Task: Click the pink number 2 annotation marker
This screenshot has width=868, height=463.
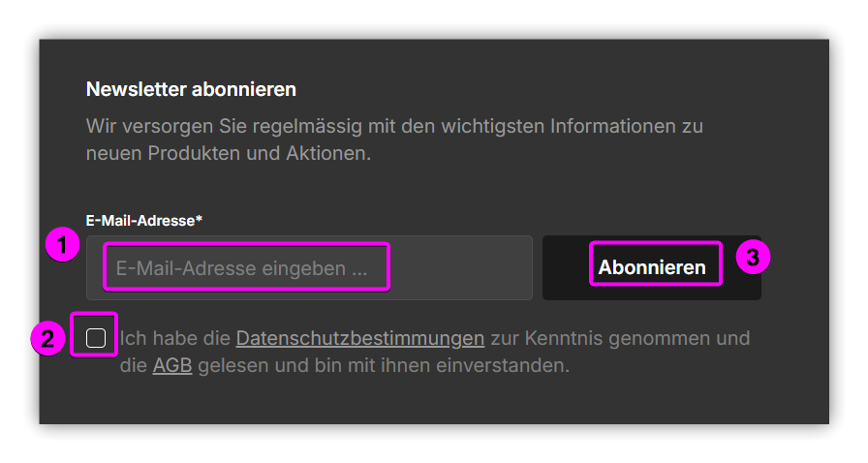Action: click(48, 338)
